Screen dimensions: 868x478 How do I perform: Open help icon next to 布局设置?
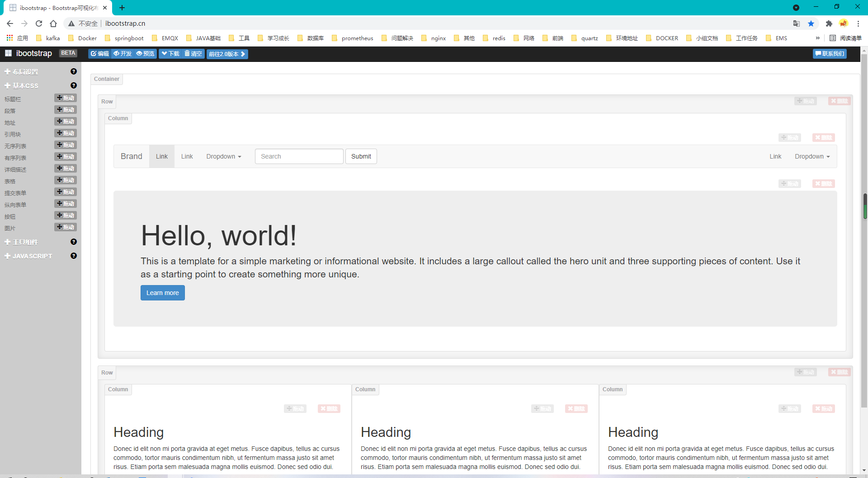point(74,71)
